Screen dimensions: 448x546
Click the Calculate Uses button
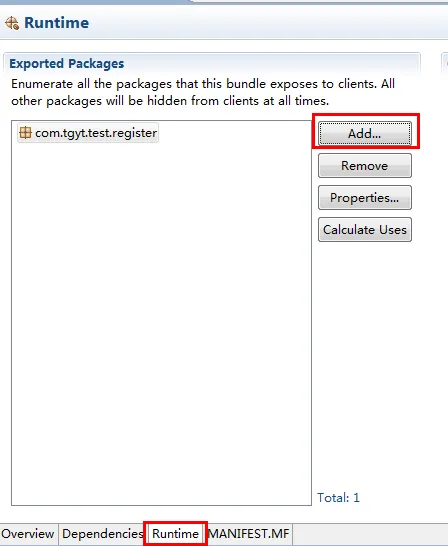tap(365, 229)
